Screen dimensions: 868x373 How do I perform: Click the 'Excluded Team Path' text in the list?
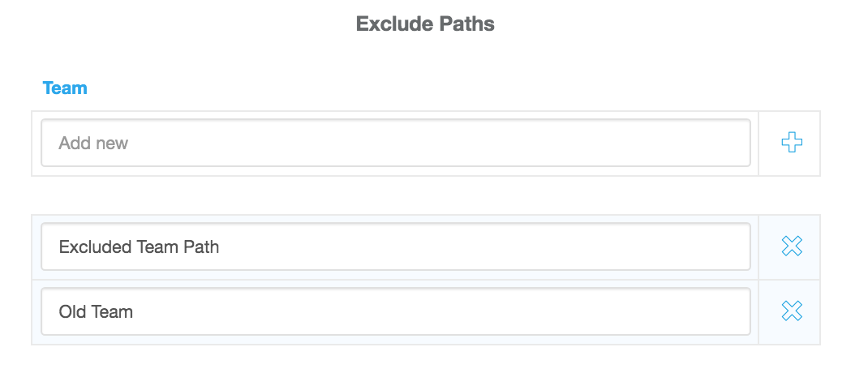(139, 247)
